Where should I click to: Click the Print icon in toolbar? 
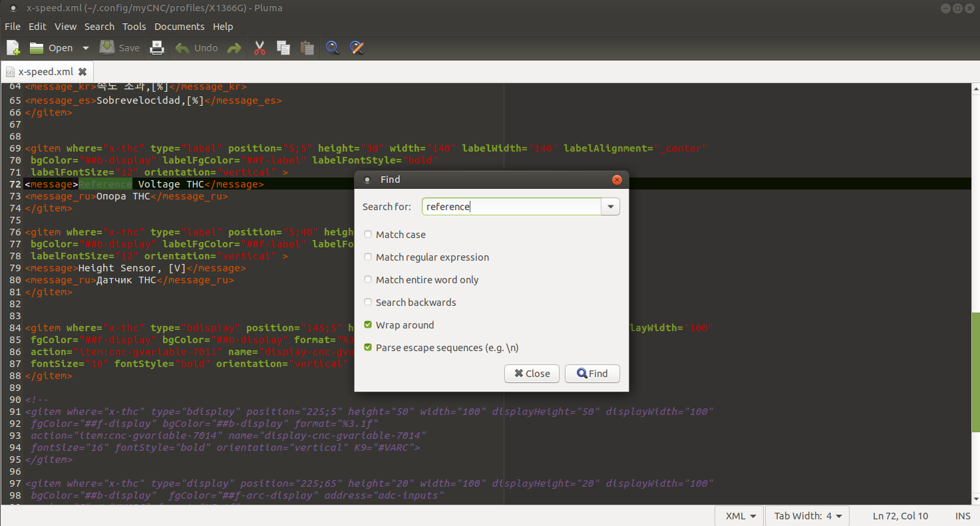pyautogui.click(x=157, y=48)
